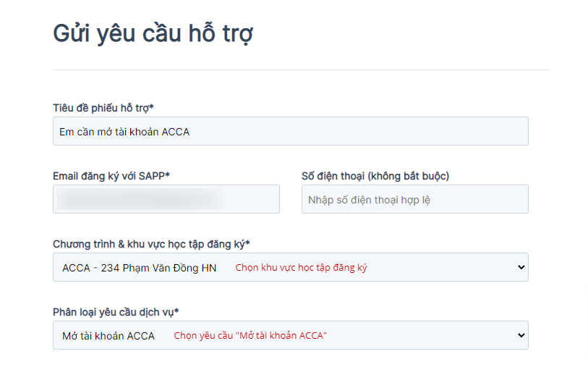This screenshot has width=588, height=367.
Task: Select the "ACCA - 234 Phạm Văn Đồng HN" value
Action: pos(139,268)
